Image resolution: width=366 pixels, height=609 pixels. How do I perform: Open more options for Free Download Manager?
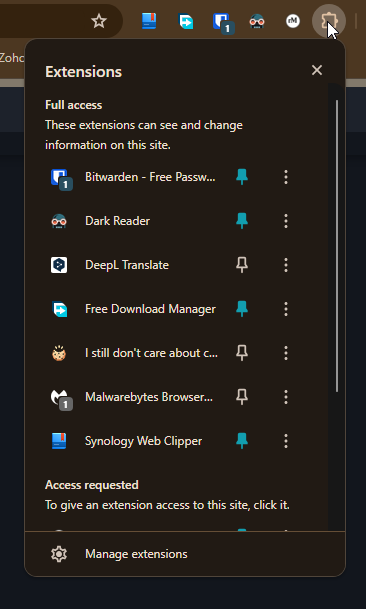[x=286, y=309]
